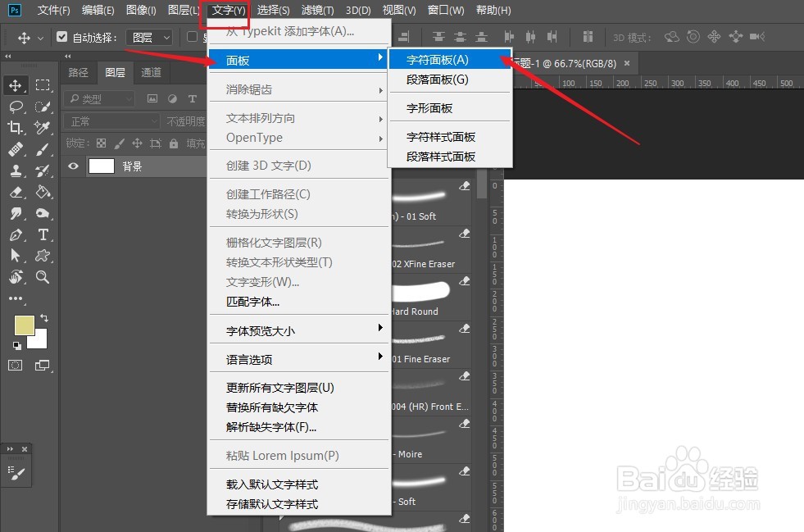Image resolution: width=804 pixels, height=532 pixels.
Task: Click adjustment layer filter icon
Action: [172, 98]
